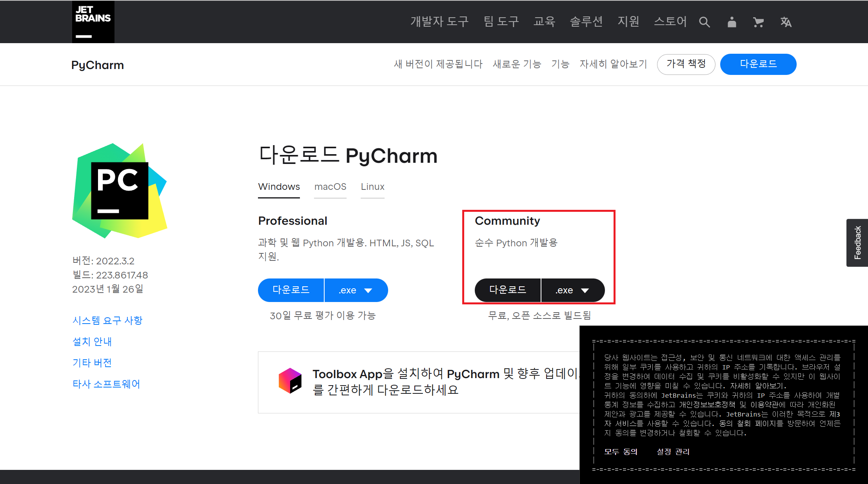Open the 교육 menu
This screenshot has height=484, width=868.
[x=544, y=21]
